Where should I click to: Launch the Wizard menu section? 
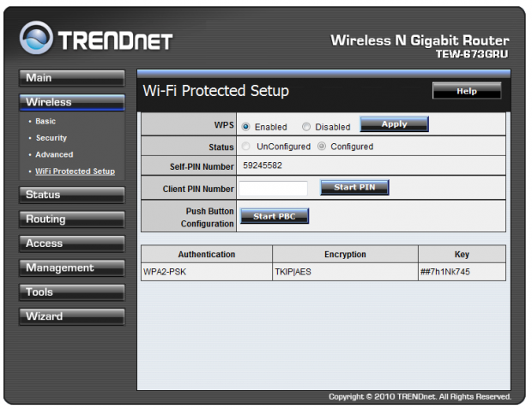pyautogui.click(x=72, y=316)
